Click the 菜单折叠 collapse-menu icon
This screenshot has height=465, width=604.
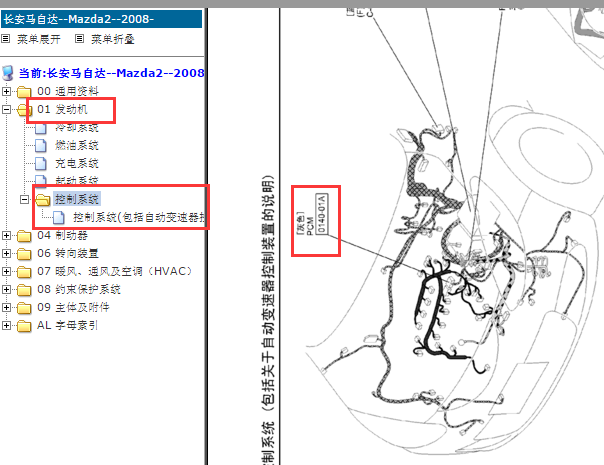[x=79, y=39]
